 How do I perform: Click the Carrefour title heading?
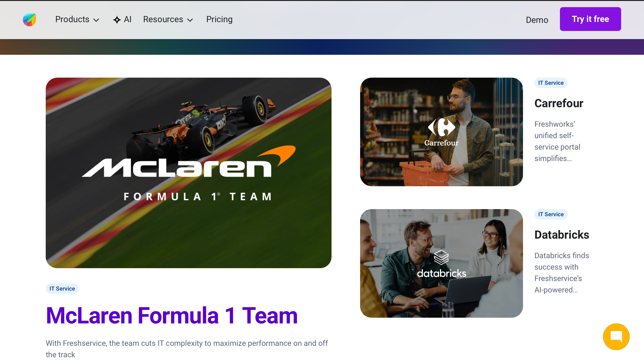558,103
